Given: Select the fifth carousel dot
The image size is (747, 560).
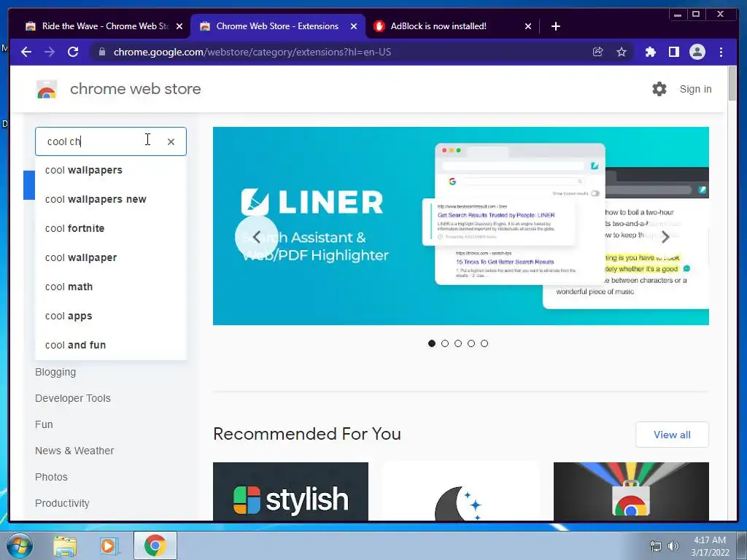Looking at the screenshot, I should [484, 343].
